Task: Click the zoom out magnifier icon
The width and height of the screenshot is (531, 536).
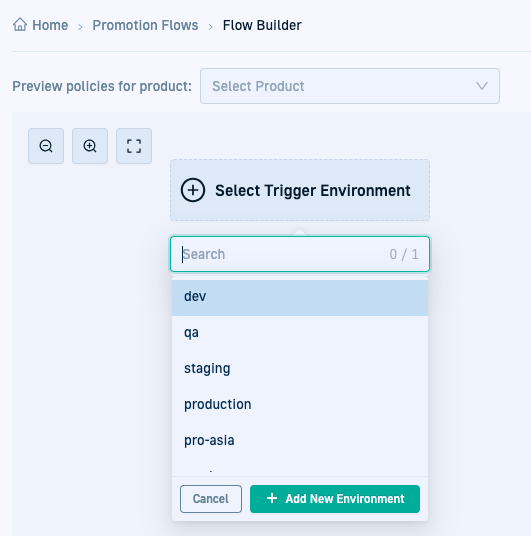Action: 46,146
